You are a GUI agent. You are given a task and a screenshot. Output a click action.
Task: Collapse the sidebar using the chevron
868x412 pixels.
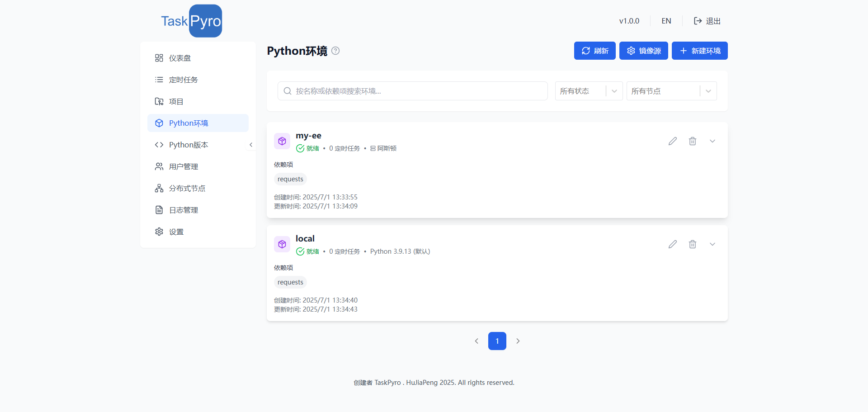[x=251, y=145]
